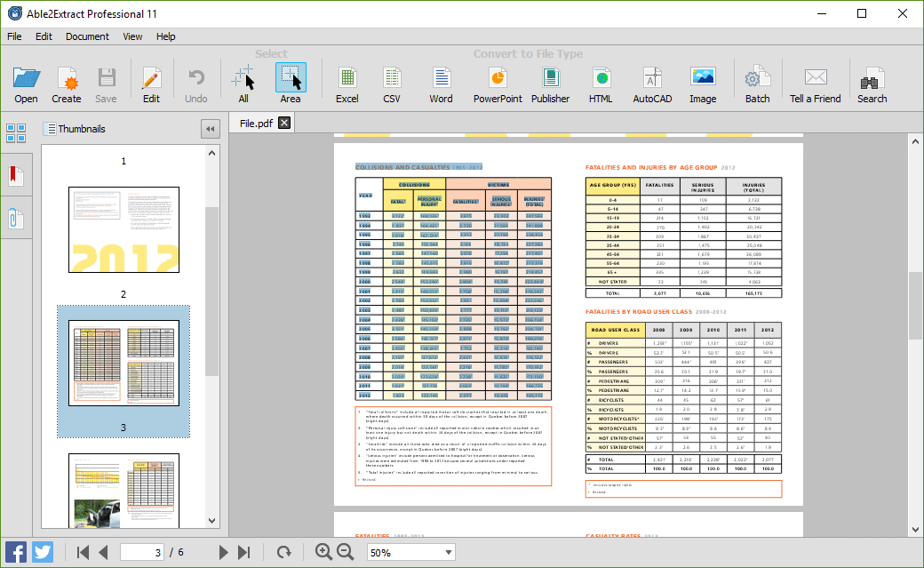
Task: Choose PowerPoint as output file type
Action: click(x=498, y=84)
